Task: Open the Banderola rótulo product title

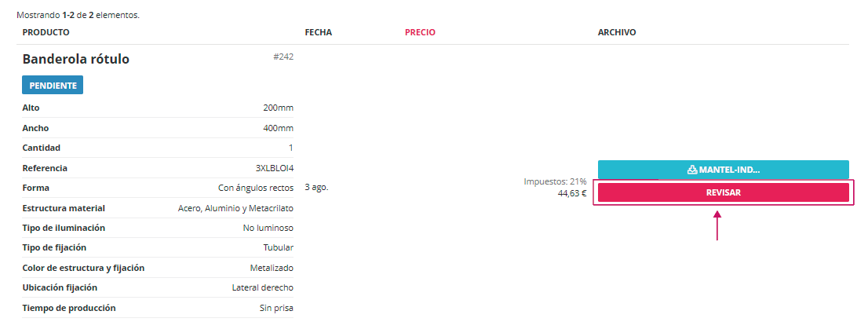Action: point(76,59)
